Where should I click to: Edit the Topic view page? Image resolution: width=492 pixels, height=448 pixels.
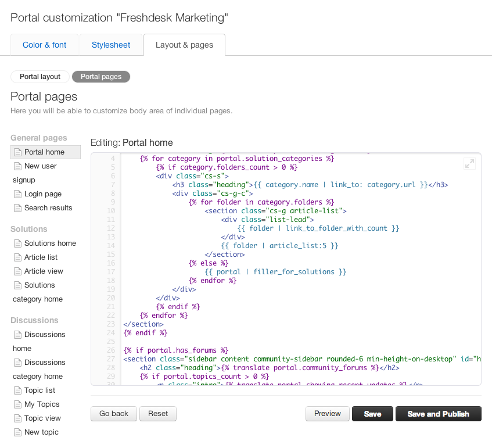pyautogui.click(x=42, y=418)
